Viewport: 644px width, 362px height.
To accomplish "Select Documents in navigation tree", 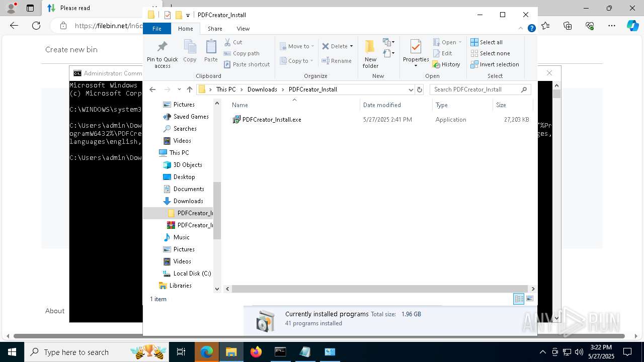I will (189, 189).
